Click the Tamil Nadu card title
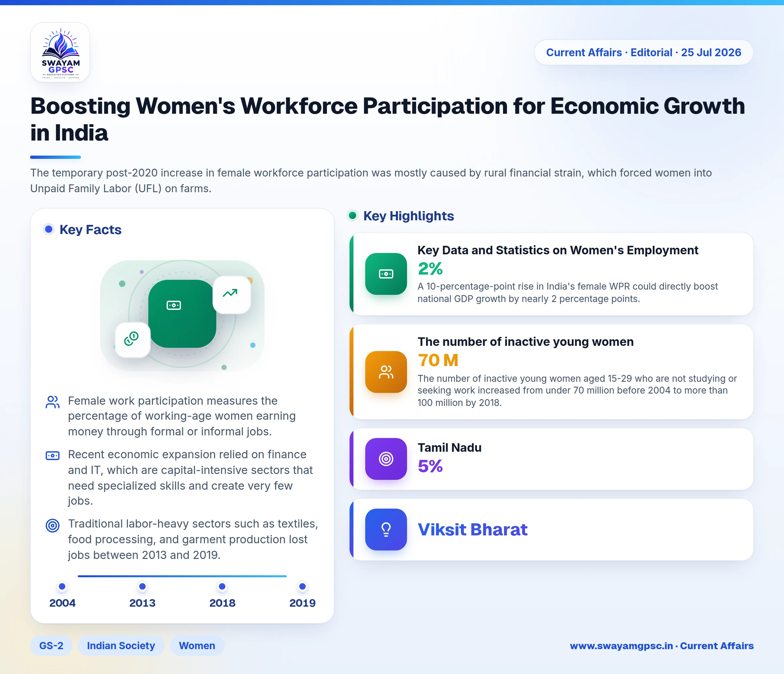784x674 pixels. [x=449, y=447]
